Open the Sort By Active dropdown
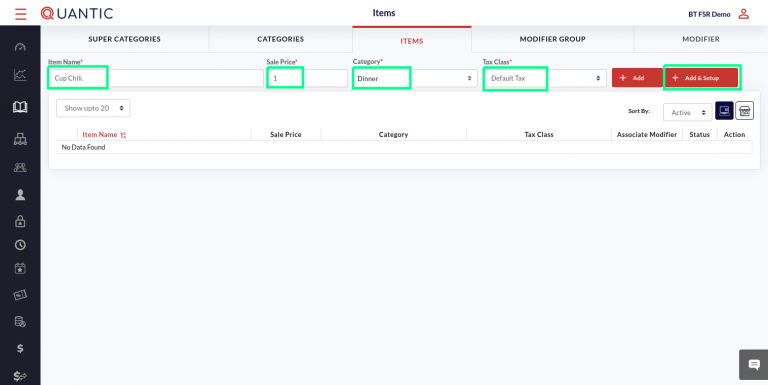The height and width of the screenshot is (385, 768). tap(688, 112)
